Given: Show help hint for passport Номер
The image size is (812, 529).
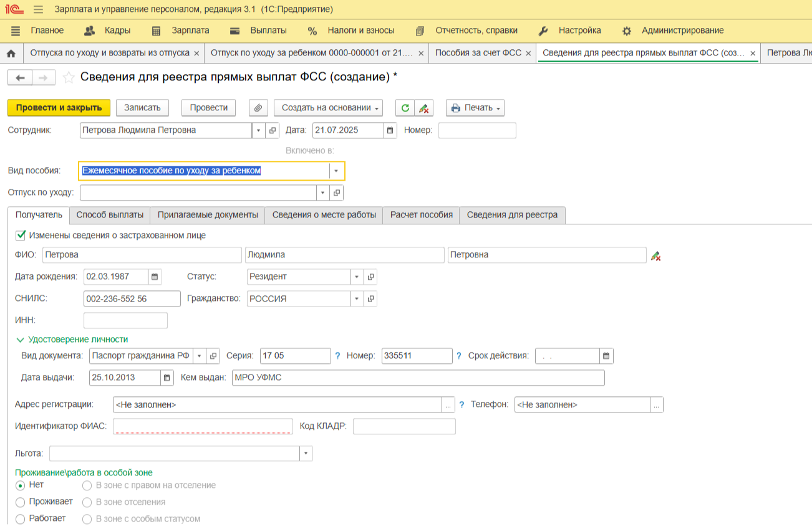Looking at the screenshot, I should pyautogui.click(x=460, y=356).
